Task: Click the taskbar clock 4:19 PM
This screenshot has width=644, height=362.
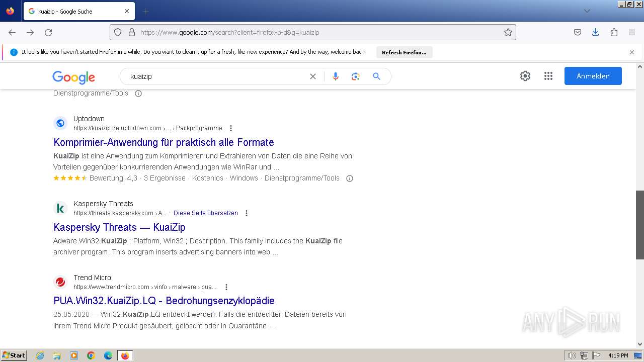Action: pos(618,355)
